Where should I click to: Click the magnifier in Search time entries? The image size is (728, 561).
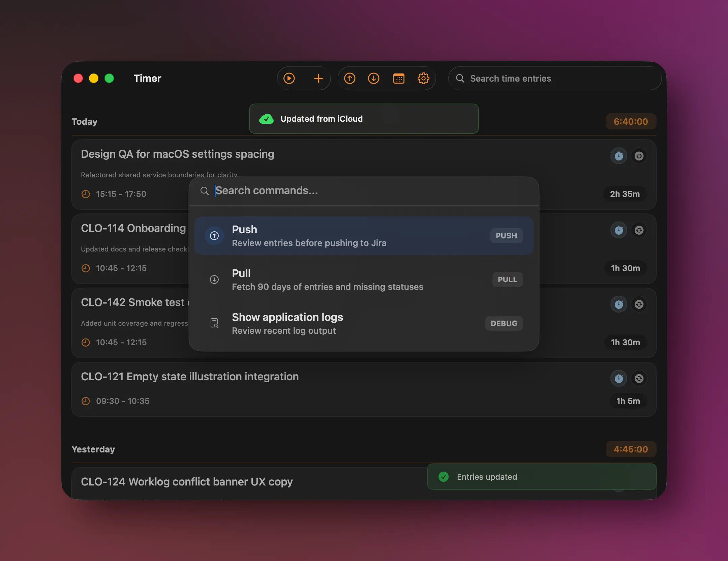pos(460,79)
